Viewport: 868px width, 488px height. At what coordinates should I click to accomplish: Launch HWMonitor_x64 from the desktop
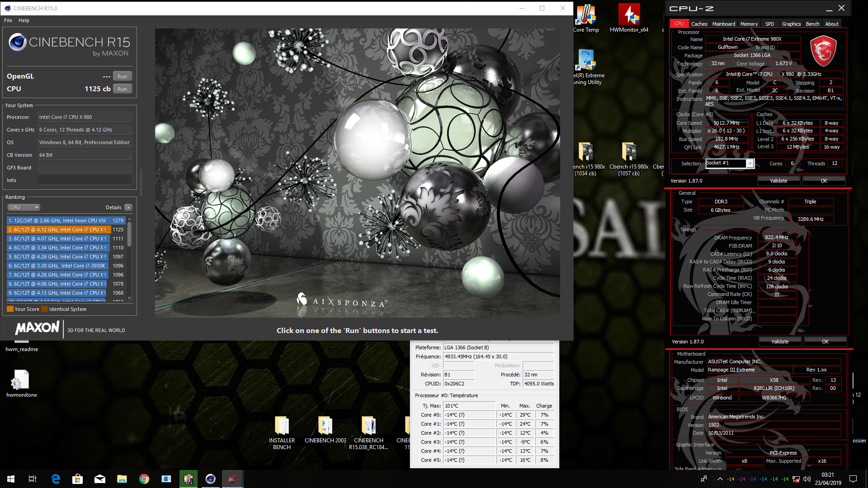pyautogui.click(x=629, y=19)
